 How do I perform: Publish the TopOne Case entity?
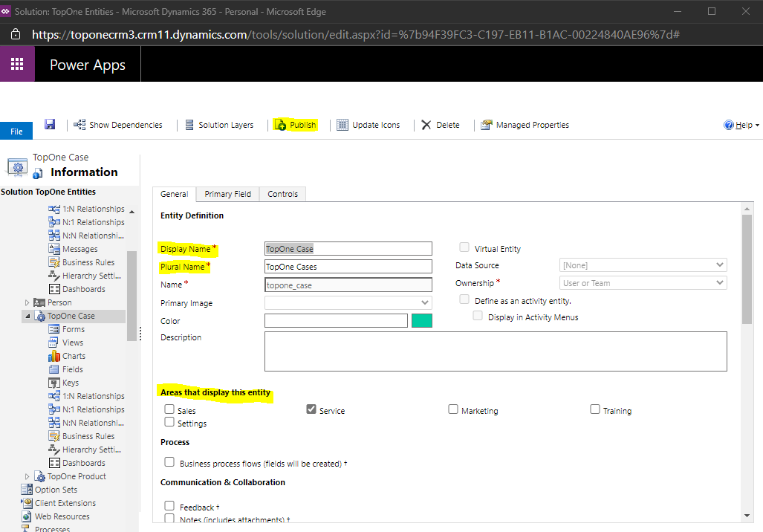pos(296,124)
